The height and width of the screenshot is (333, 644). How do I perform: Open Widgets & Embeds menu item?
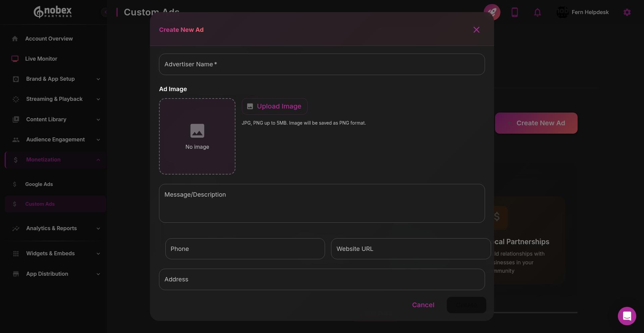50,254
